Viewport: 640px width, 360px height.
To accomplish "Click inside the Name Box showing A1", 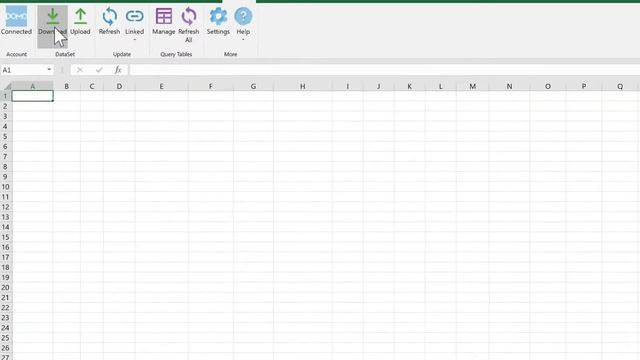I will [24, 70].
